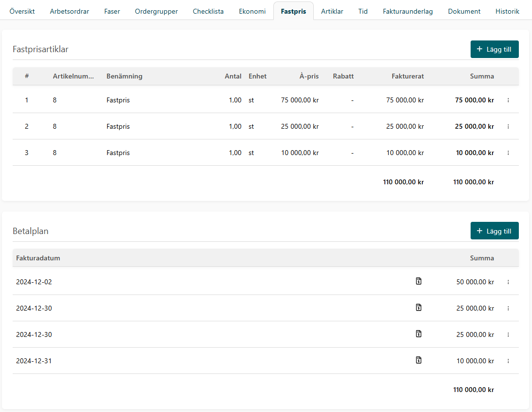
Task: Click the Enhet column header
Action: click(x=258, y=76)
